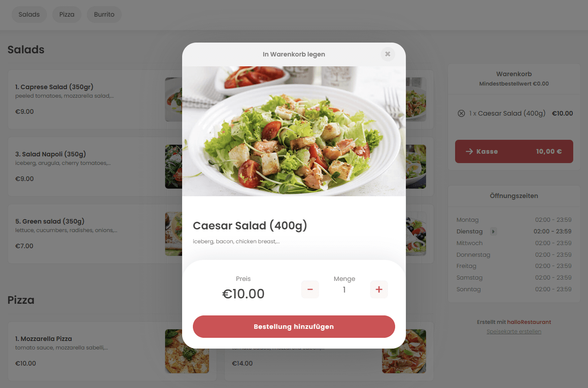The height and width of the screenshot is (388, 588).
Task: Select the Salads category tab
Action: tap(29, 14)
